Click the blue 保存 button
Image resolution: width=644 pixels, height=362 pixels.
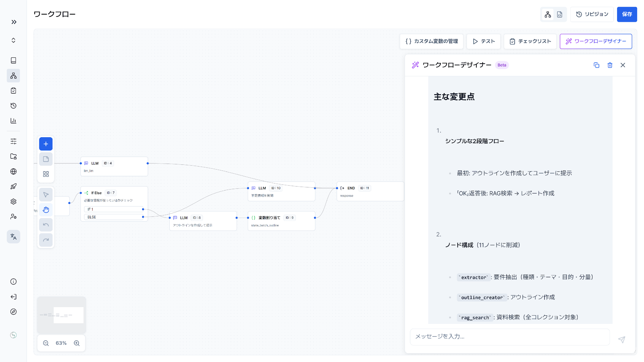[627, 14]
